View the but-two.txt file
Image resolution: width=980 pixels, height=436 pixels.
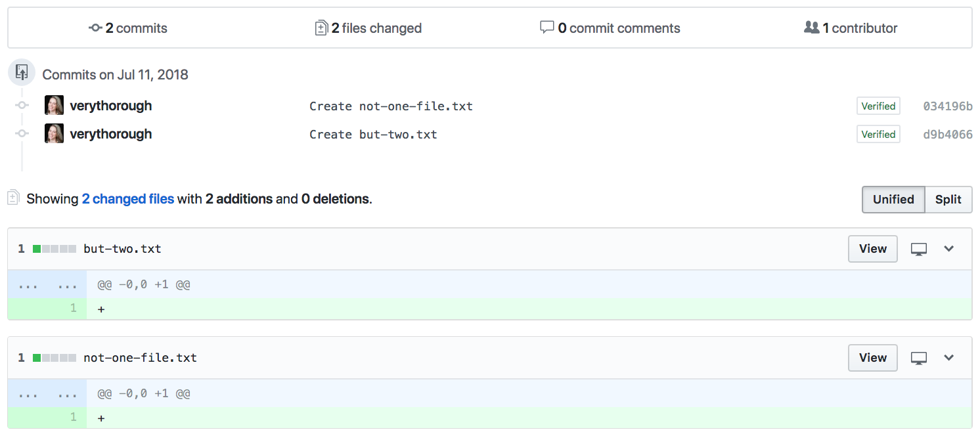[x=872, y=248]
